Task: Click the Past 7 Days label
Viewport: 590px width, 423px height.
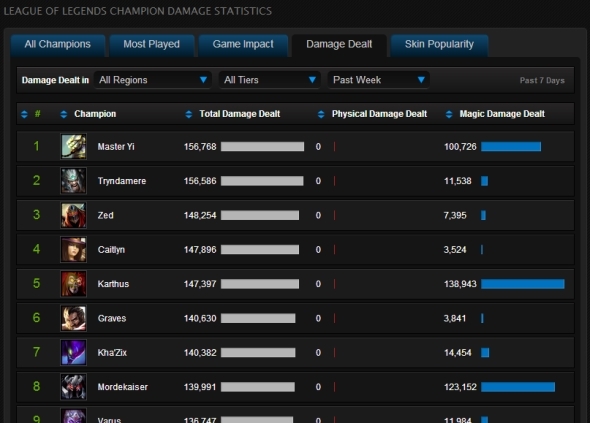Action: point(542,81)
